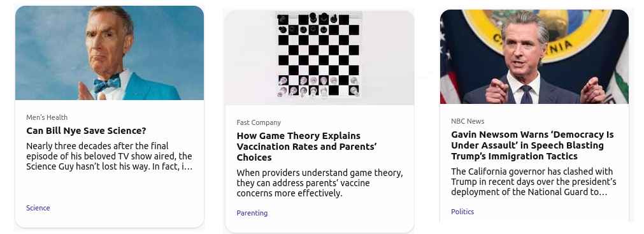The height and width of the screenshot is (234, 644).
Task: Click the NBC News source label
Action: 468,121
